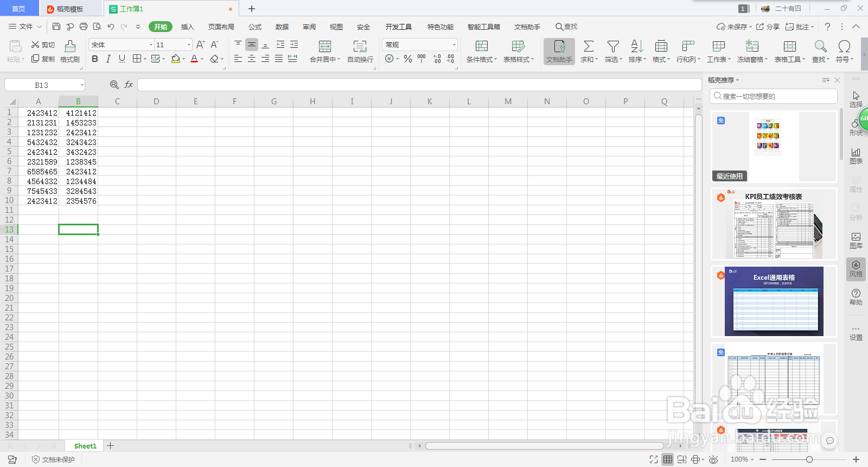This screenshot has height=467, width=868.
Task: Open the font size dropdown showing 11
Action: [x=189, y=45]
